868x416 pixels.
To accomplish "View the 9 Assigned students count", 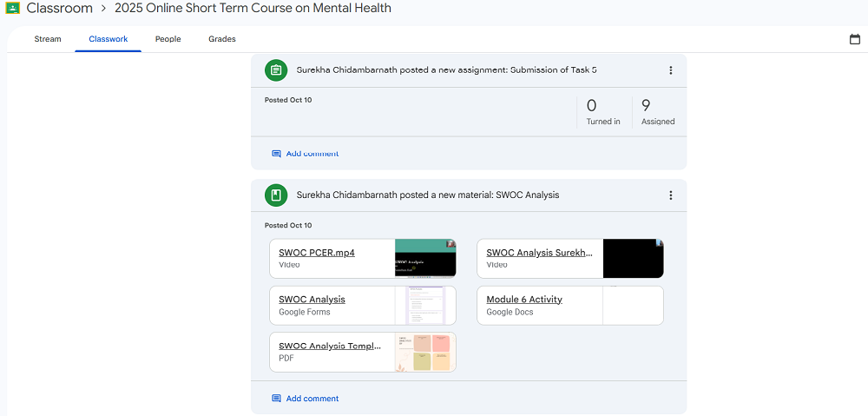I will (x=657, y=112).
